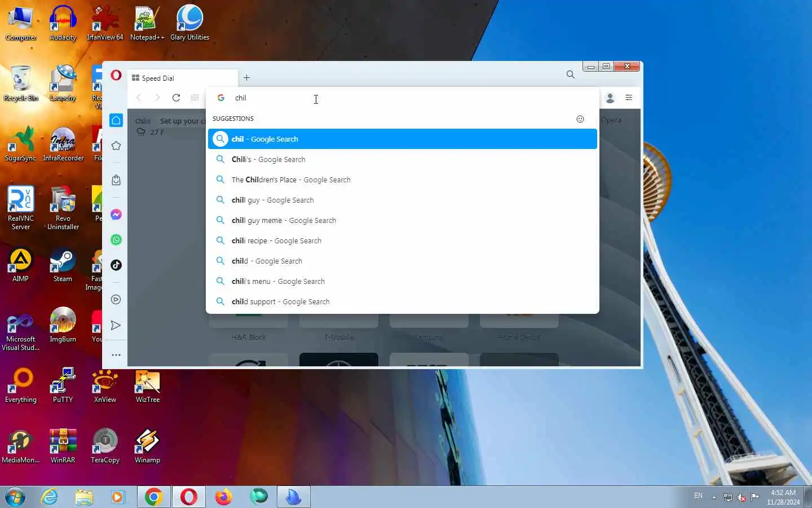
Task: Open sidebar three-dots setup menu
Action: tap(116, 355)
